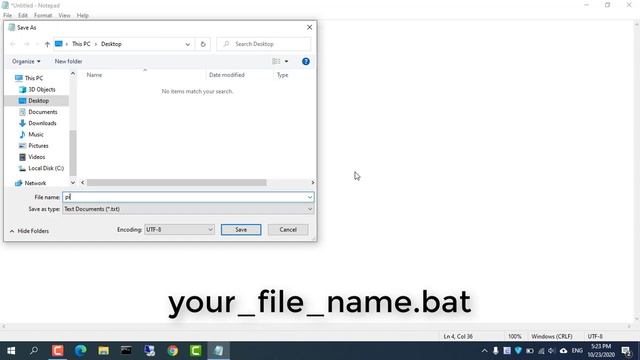Switch to the Notepad taskbar icon
Image resolution: width=640 pixels, height=360 pixels.
click(219, 351)
